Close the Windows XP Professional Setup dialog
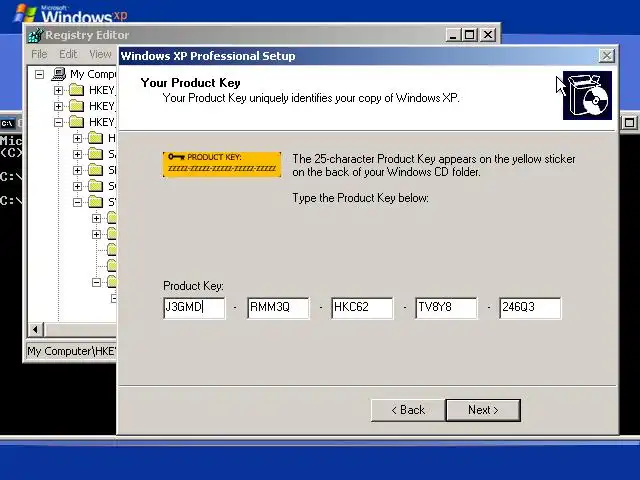This screenshot has width=640, height=480. coord(607,56)
